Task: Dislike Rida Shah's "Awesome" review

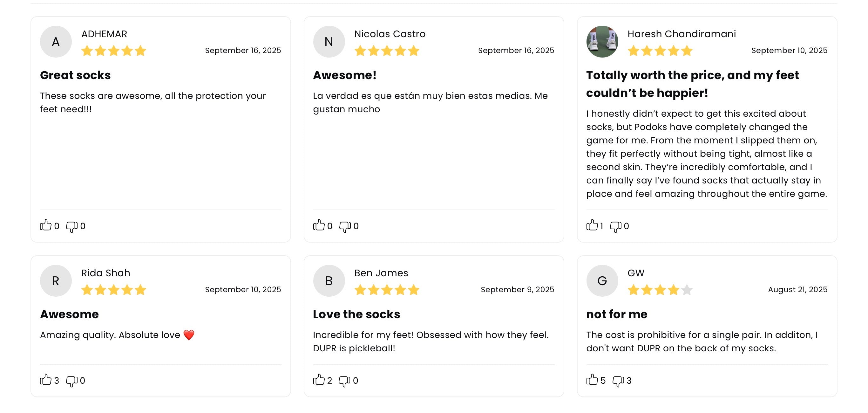Action: 71,381
